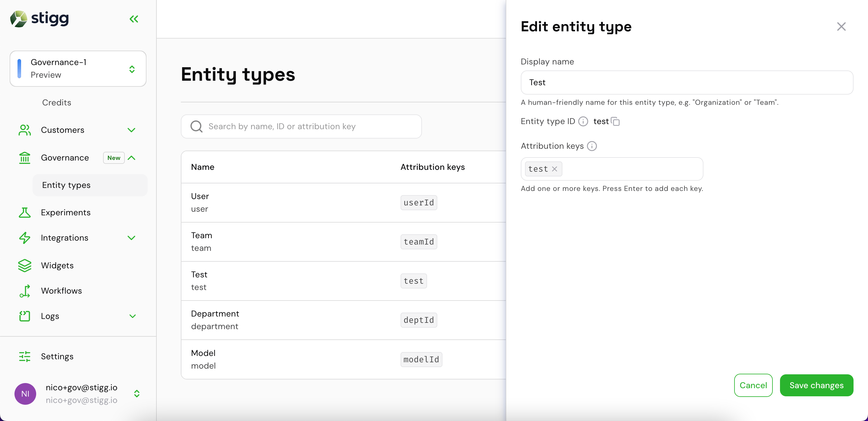Cancel editing the entity type

pos(753,385)
